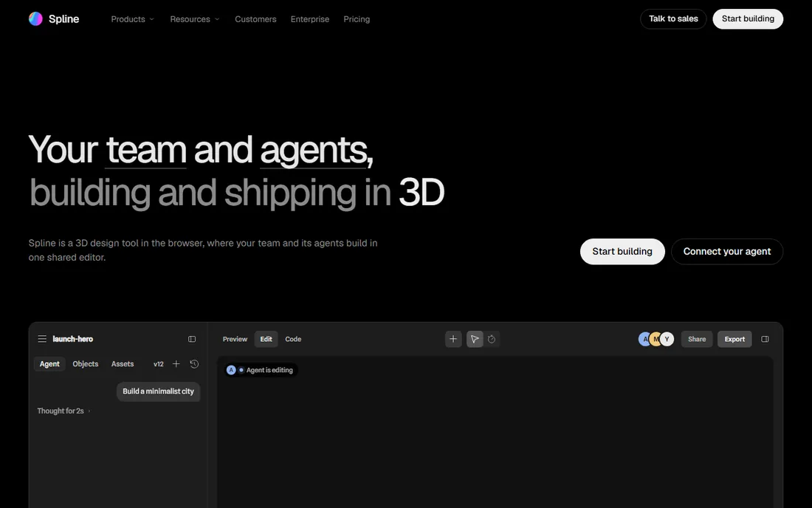Screen dimensions: 812x508
Task: Click the Build a minimalist city message
Action: pos(158,391)
